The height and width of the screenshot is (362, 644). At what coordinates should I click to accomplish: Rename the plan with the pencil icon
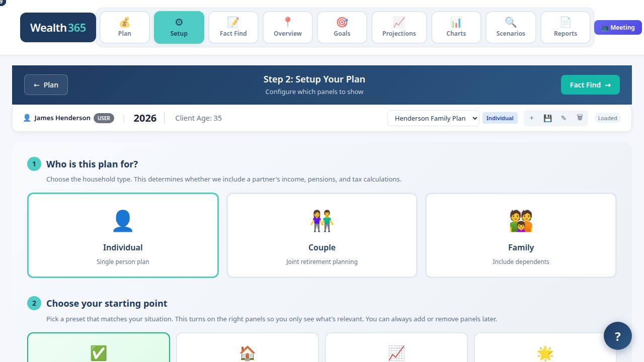563,118
